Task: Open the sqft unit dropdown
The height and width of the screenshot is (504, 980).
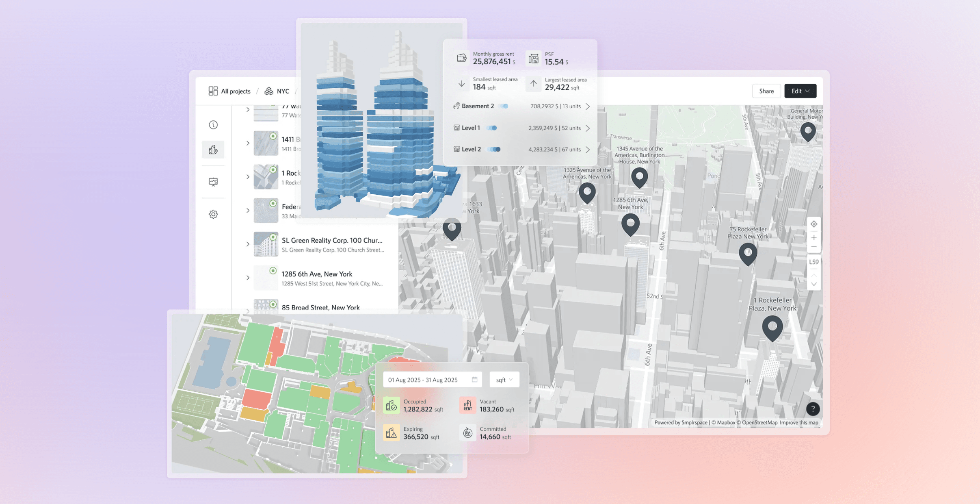Action: pos(504,380)
